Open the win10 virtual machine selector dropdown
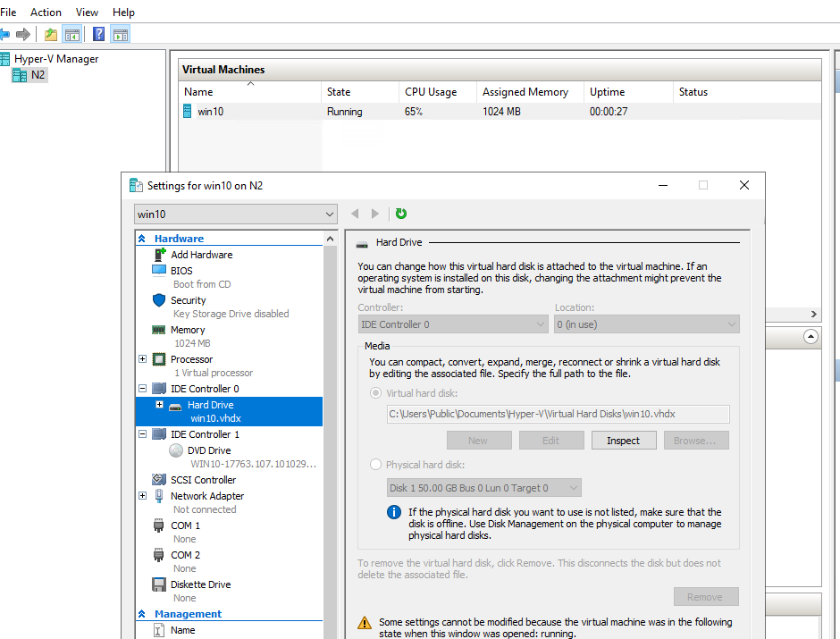This screenshot has width=840, height=639. pyautogui.click(x=236, y=214)
